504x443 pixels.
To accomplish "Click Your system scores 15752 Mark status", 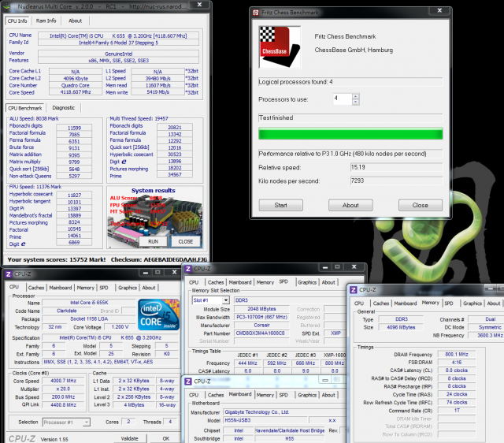I will pyautogui.click(x=57, y=259).
